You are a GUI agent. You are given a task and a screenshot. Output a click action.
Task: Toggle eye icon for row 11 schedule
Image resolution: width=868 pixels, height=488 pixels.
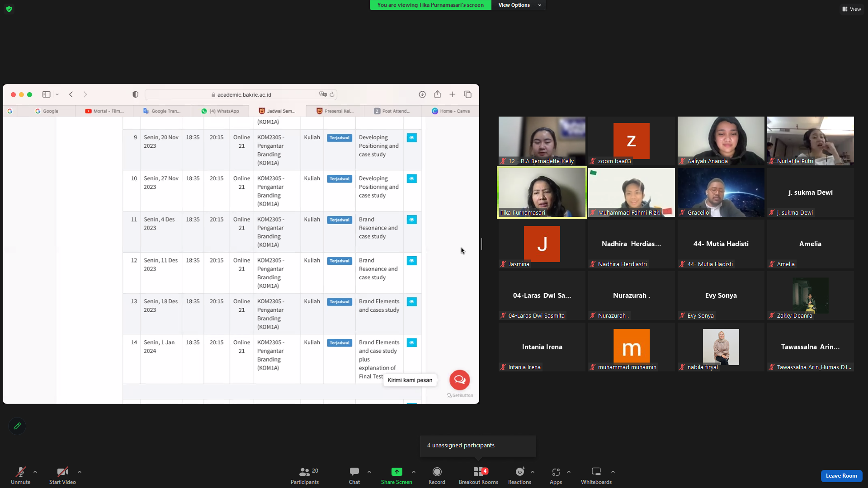412,220
